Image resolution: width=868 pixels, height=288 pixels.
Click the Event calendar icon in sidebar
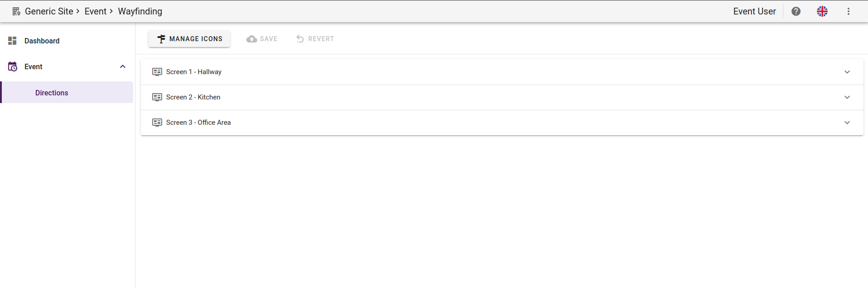[12, 66]
